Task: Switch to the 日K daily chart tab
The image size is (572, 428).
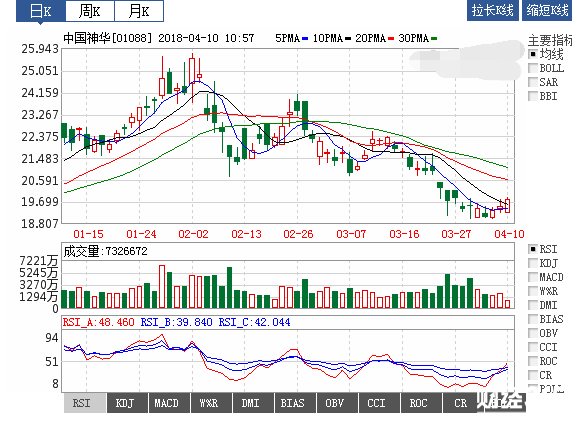Action: coord(41,11)
